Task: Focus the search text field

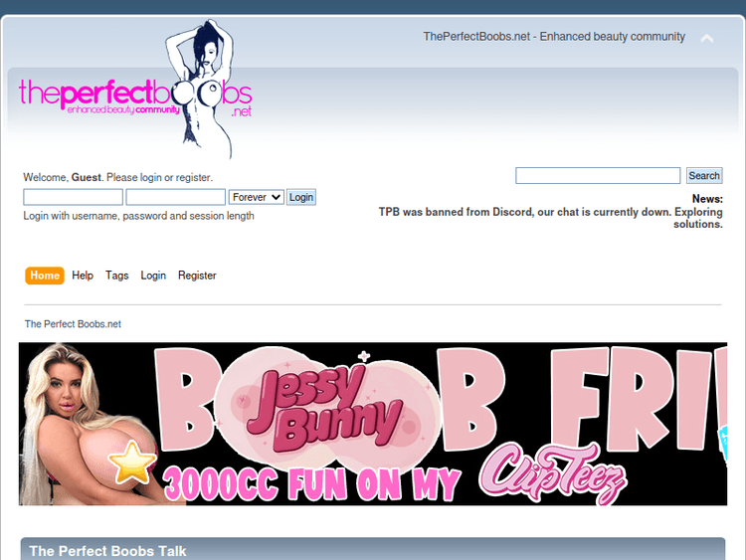Action: point(598,176)
